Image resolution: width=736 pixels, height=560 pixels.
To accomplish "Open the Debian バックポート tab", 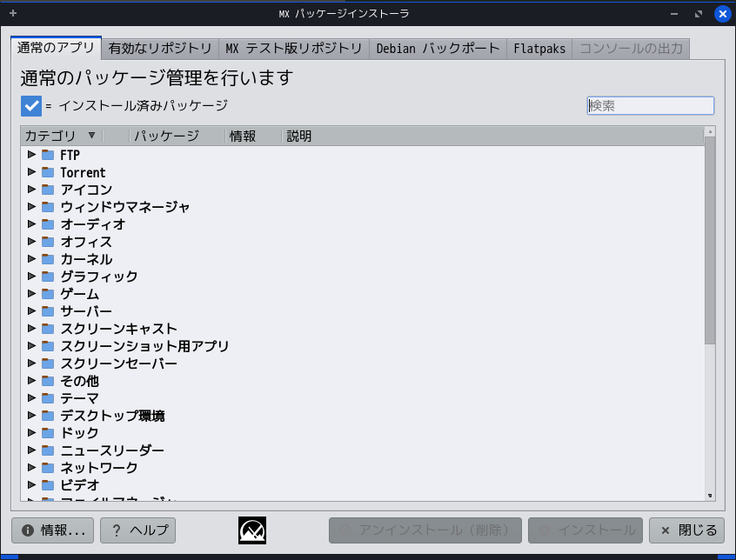I will pyautogui.click(x=438, y=49).
